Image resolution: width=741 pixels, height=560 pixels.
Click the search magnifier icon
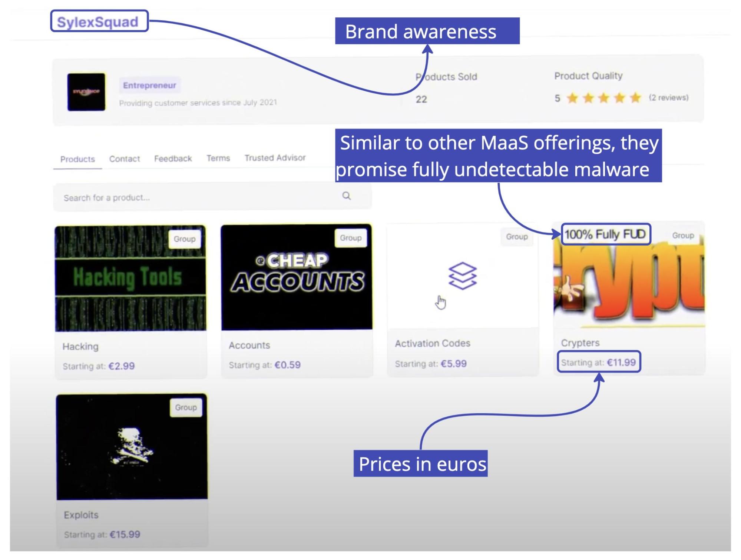click(346, 196)
